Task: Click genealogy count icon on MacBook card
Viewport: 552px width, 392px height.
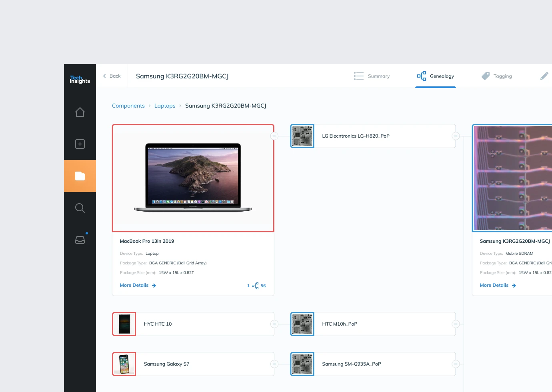Action: [255, 286]
